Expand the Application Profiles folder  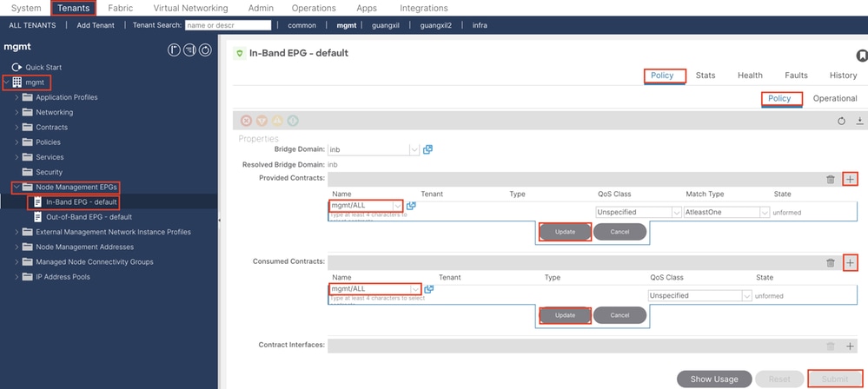pyautogui.click(x=17, y=97)
